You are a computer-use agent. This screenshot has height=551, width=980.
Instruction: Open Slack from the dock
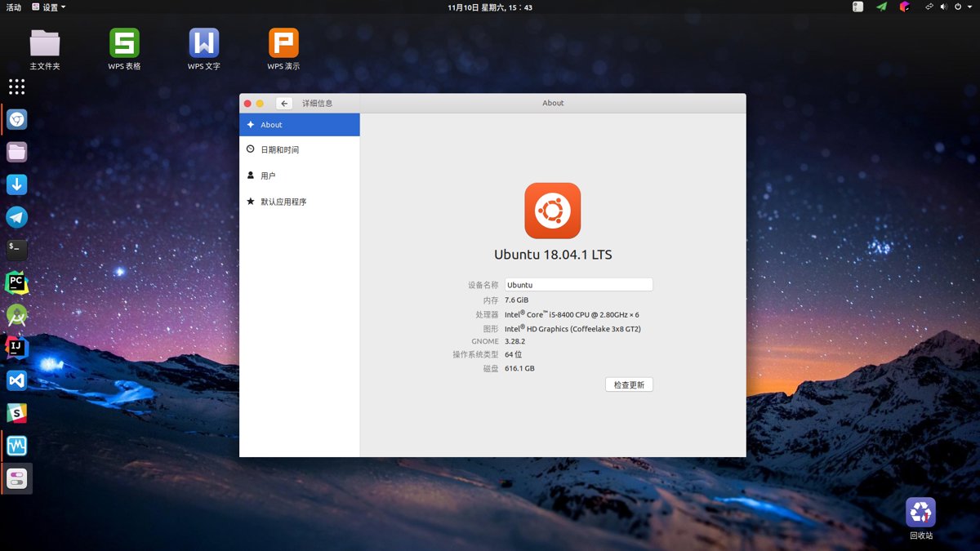[x=17, y=413]
